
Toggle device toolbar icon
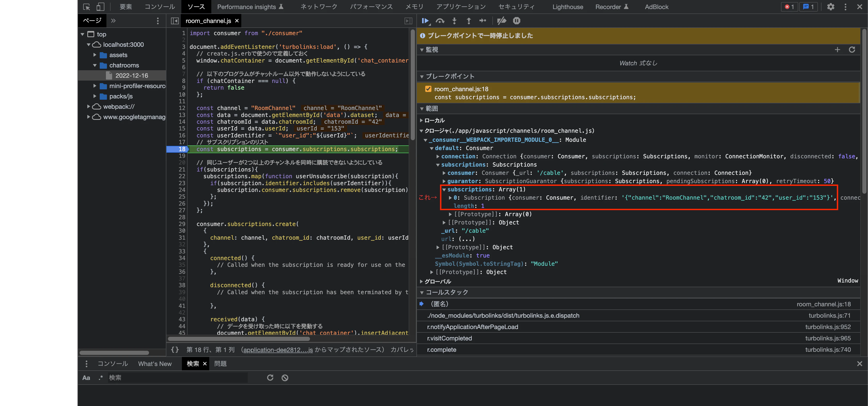click(x=100, y=7)
